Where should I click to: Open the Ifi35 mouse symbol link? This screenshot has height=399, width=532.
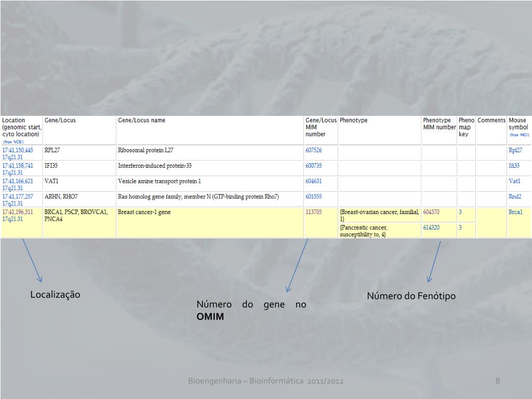point(514,166)
